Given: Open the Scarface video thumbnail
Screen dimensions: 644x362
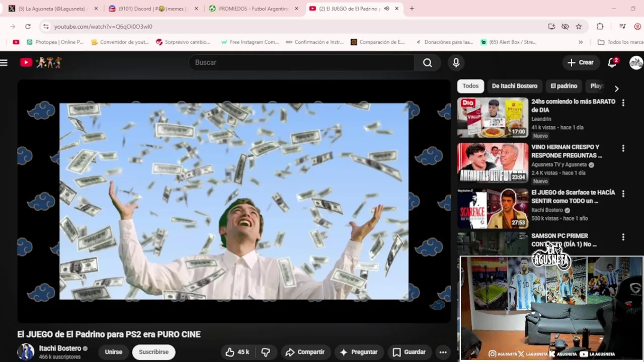Looking at the screenshot, I should (x=493, y=208).
